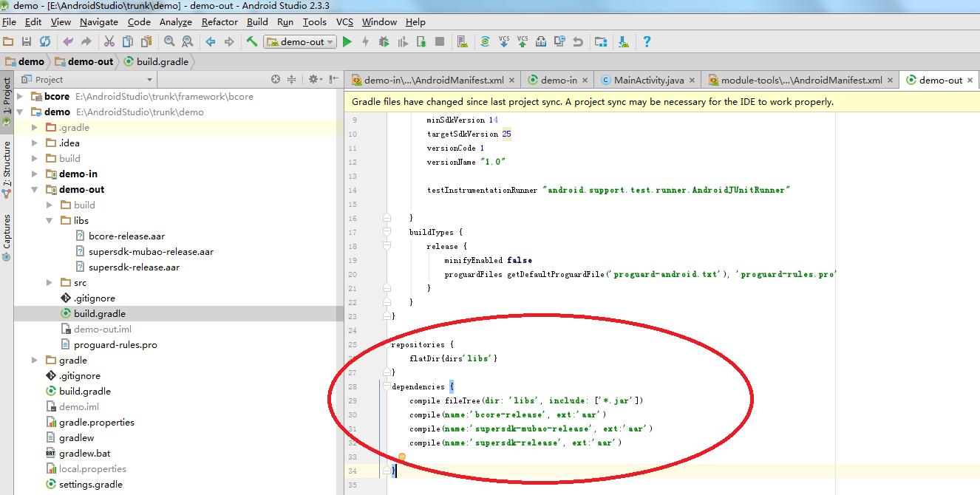Navigate Back with the left arrow
This screenshot has width=980, height=495.
pos(211,41)
